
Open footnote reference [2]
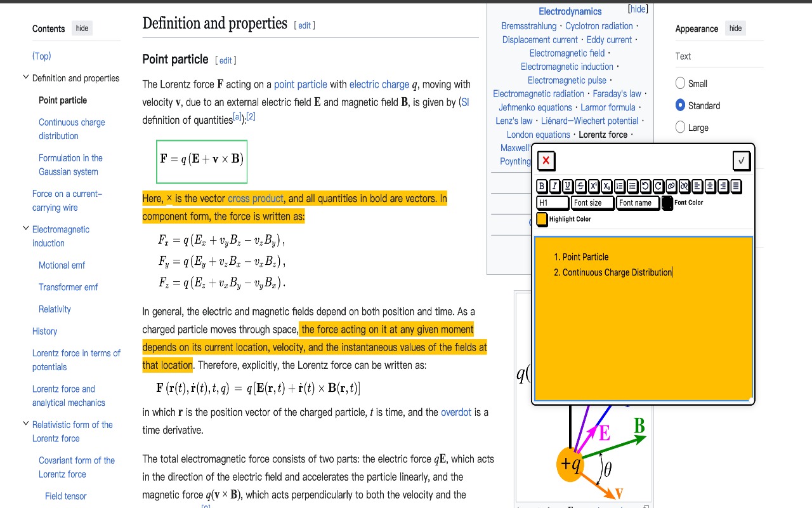point(251,116)
